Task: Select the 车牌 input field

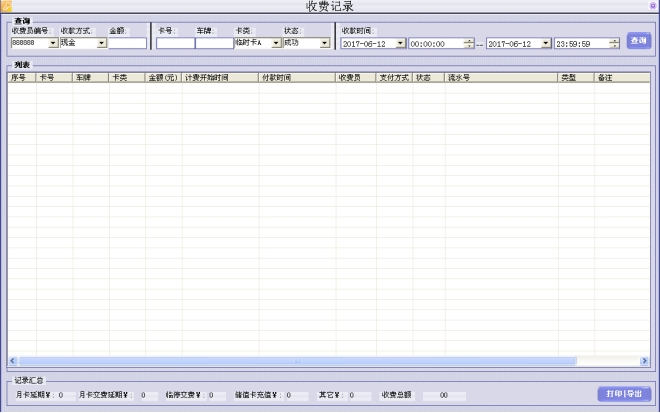Action: tap(213, 43)
